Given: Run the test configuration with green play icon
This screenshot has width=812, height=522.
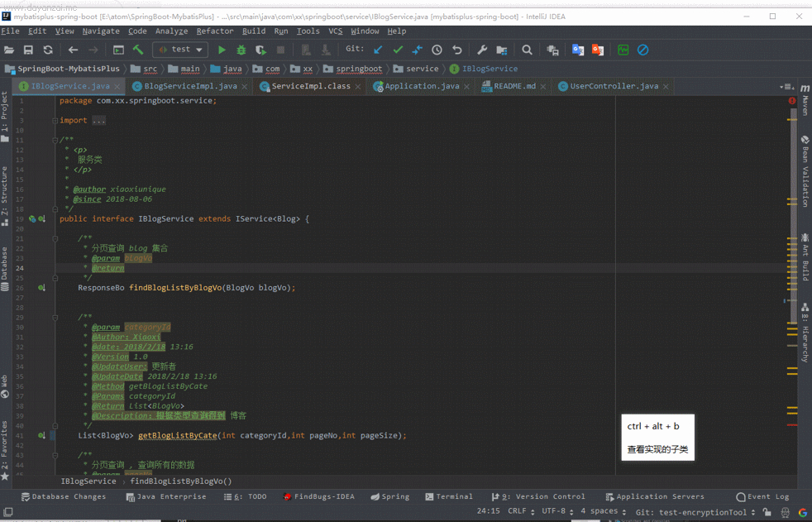Looking at the screenshot, I should [222, 50].
